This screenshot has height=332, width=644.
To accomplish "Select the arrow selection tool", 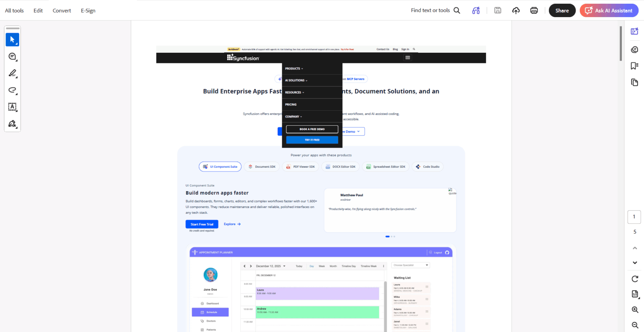I will point(12,40).
